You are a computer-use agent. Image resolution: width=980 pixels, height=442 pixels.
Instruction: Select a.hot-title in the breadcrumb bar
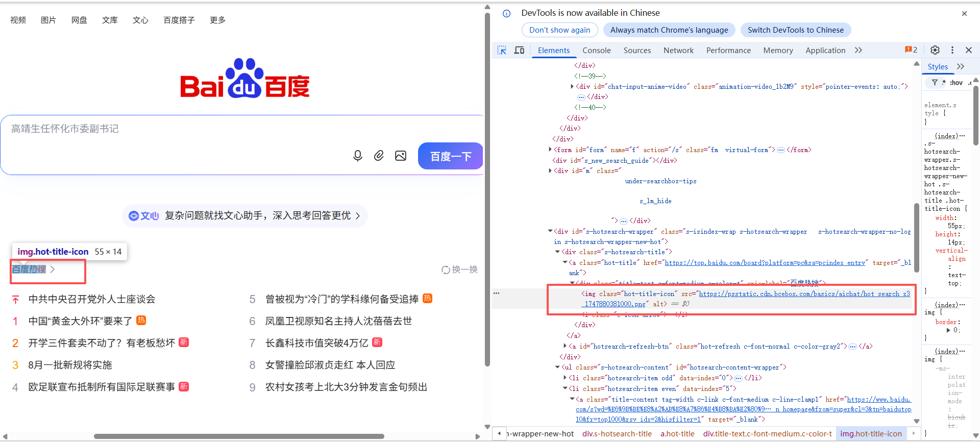pyautogui.click(x=677, y=434)
